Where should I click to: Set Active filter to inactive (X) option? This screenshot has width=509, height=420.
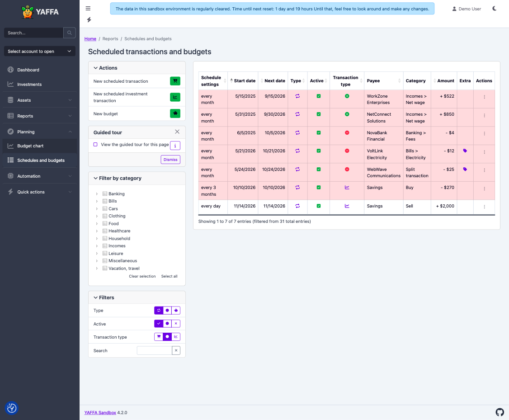176,324
